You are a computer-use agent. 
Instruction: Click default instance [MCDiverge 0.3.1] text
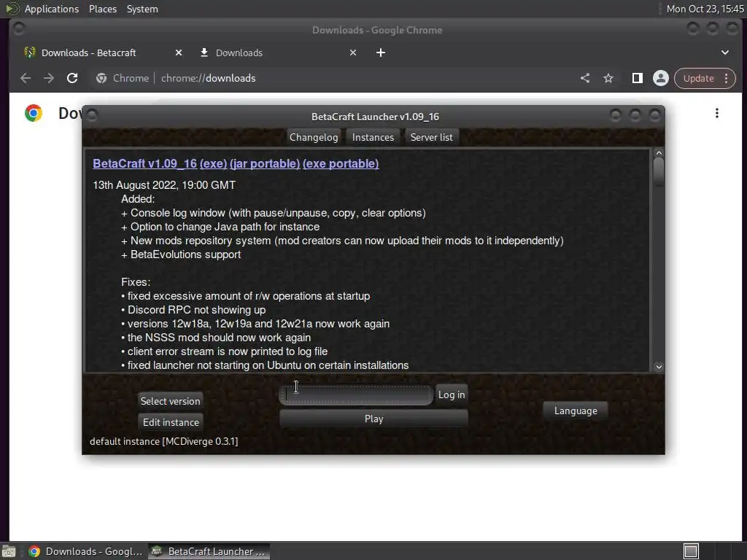pos(164,441)
